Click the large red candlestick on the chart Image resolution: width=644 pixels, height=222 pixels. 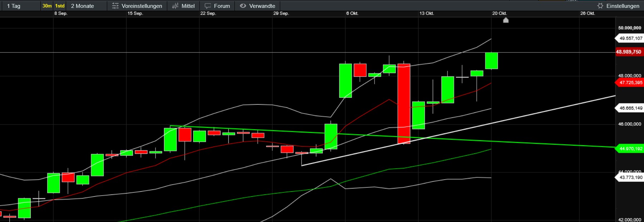404,104
